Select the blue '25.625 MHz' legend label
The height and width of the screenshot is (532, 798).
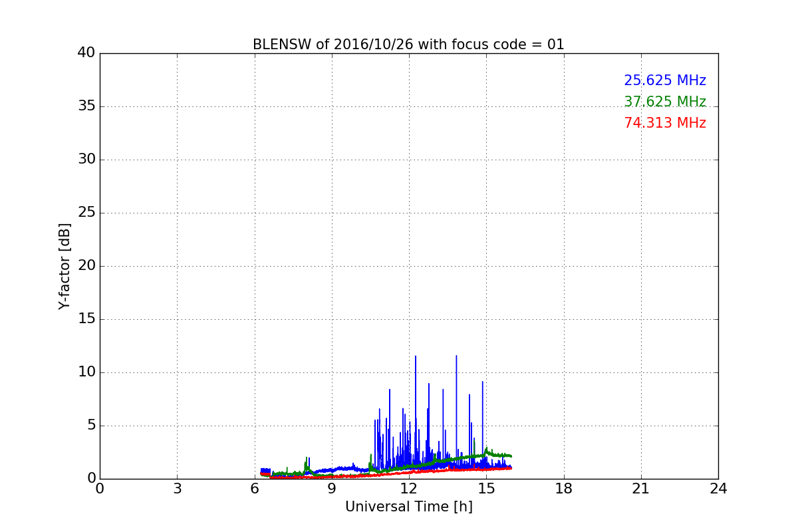[x=665, y=80]
